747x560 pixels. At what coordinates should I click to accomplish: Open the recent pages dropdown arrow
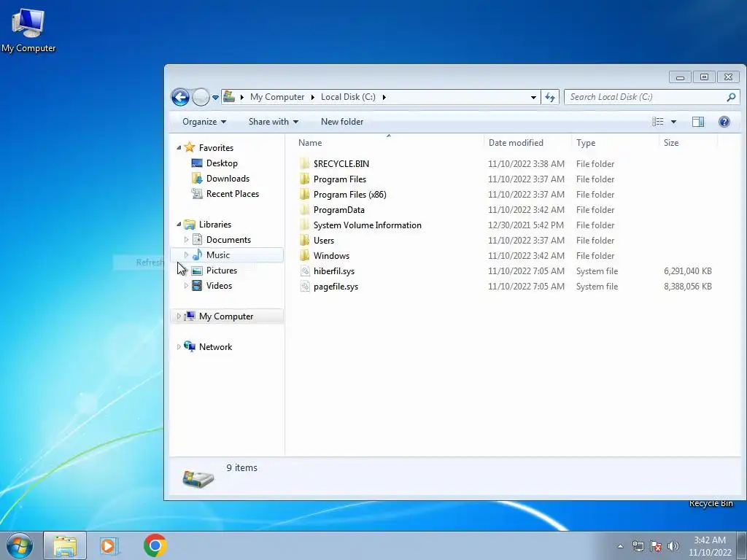(215, 98)
